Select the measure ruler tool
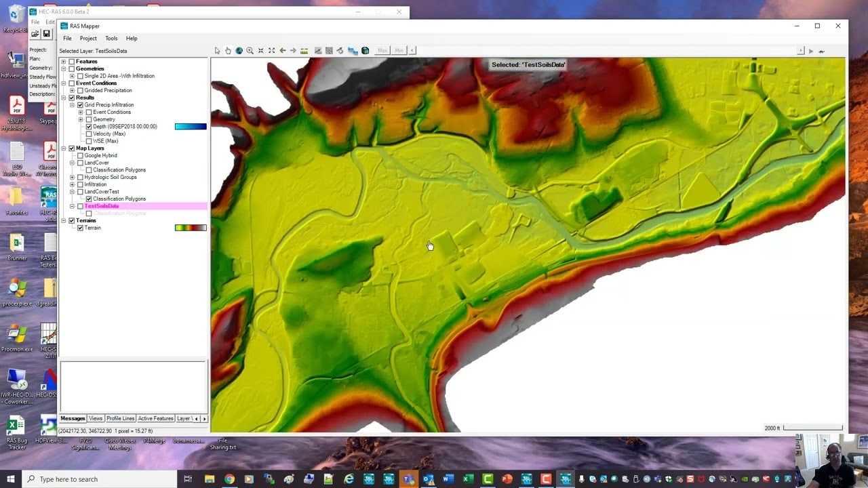This screenshot has width=868, height=488. (x=304, y=51)
